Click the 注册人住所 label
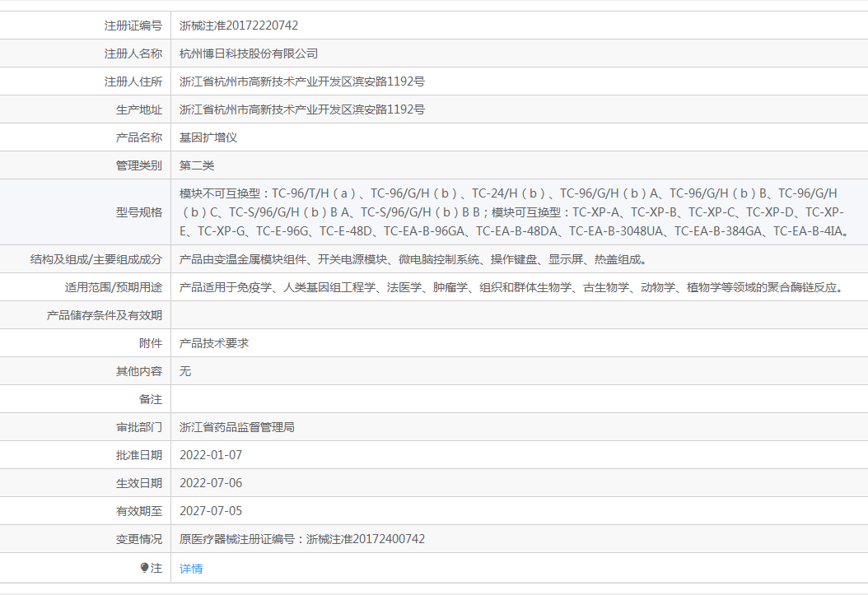The height and width of the screenshot is (595, 868). [x=133, y=81]
